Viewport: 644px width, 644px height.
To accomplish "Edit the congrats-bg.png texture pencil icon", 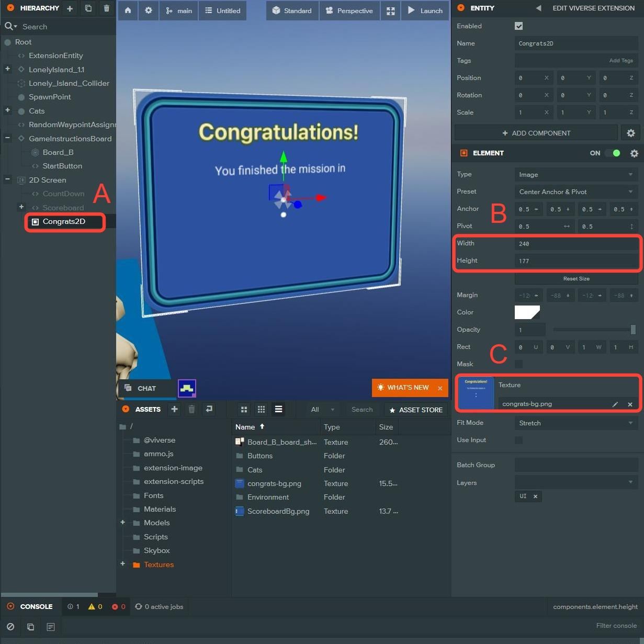I will (x=615, y=404).
